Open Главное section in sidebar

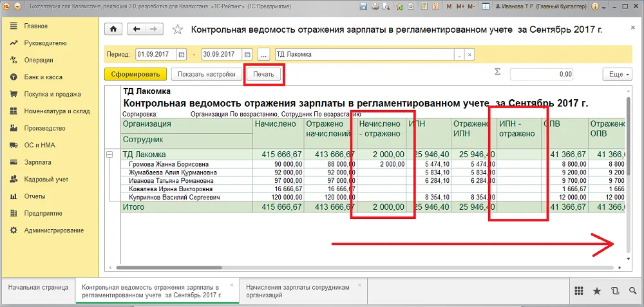(x=35, y=26)
